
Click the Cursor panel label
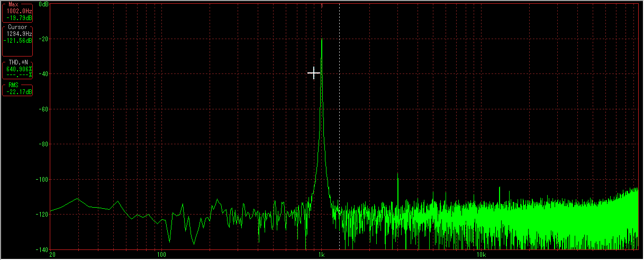(x=17, y=27)
